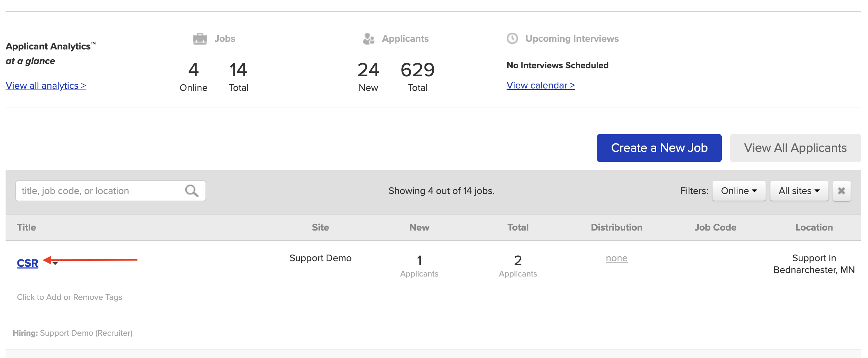The image size is (868, 358).
Task: Open View all analytics
Action: tap(46, 86)
